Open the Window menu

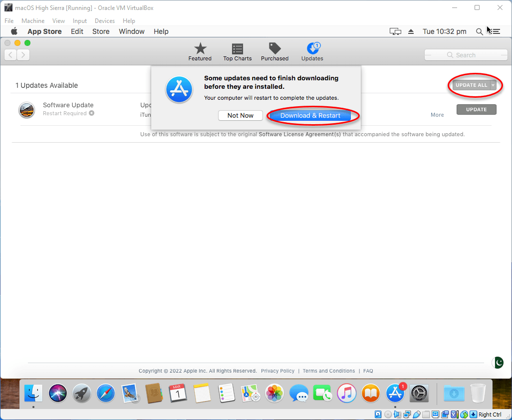[x=132, y=31]
